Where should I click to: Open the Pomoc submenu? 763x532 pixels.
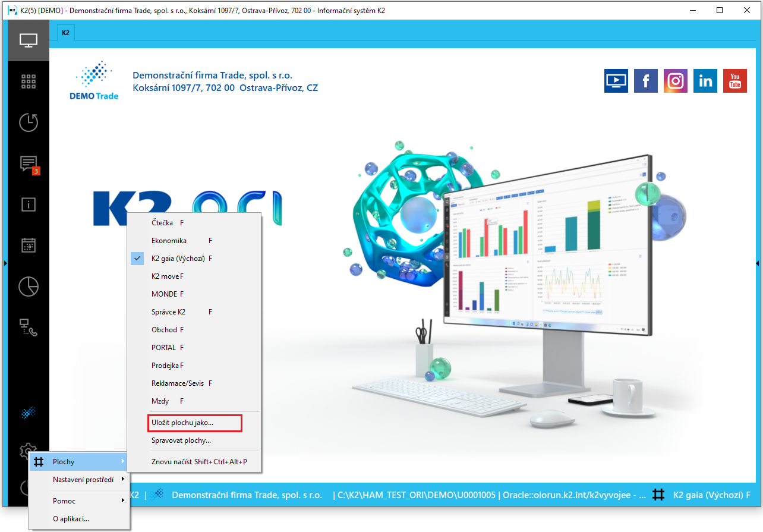[79, 501]
